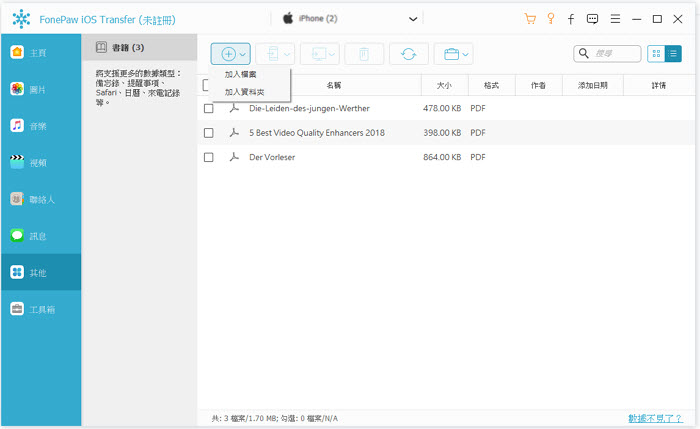Switch to list view icon

[x=673, y=54]
